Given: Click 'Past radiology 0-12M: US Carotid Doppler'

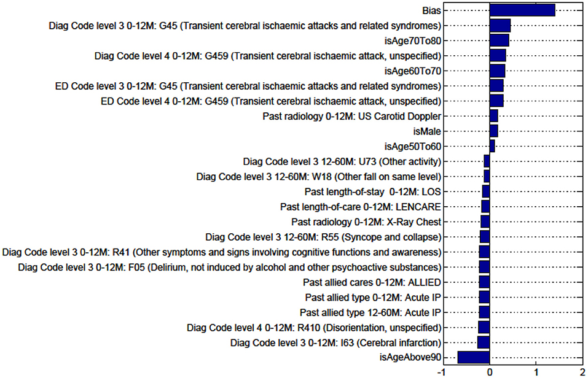Looking at the screenshot, I should click(x=351, y=117).
